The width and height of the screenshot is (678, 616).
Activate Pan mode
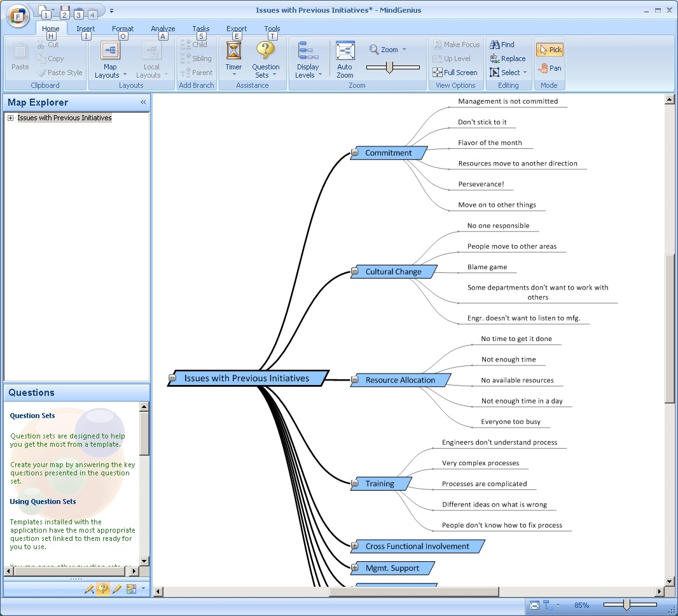[x=550, y=68]
